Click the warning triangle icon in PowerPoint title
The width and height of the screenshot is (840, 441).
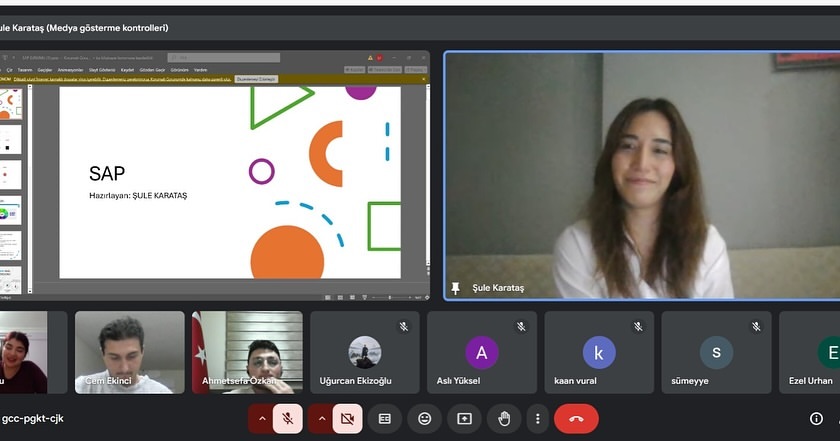coord(370,57)
